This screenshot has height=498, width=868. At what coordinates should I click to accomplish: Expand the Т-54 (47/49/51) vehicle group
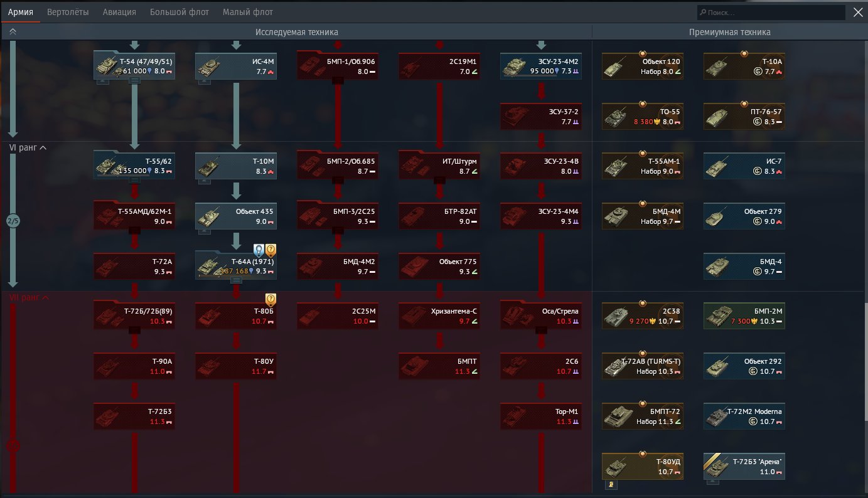(x=134, y=82)
